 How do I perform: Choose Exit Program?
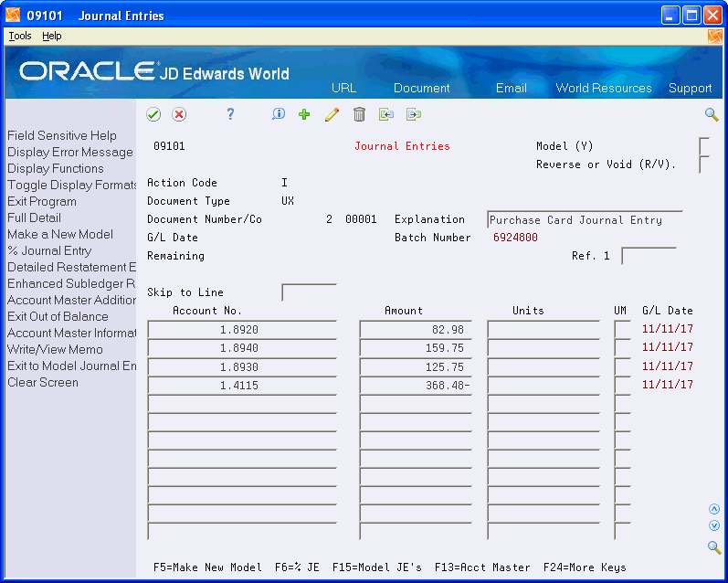pyautogui.click(x=42, y=201)
